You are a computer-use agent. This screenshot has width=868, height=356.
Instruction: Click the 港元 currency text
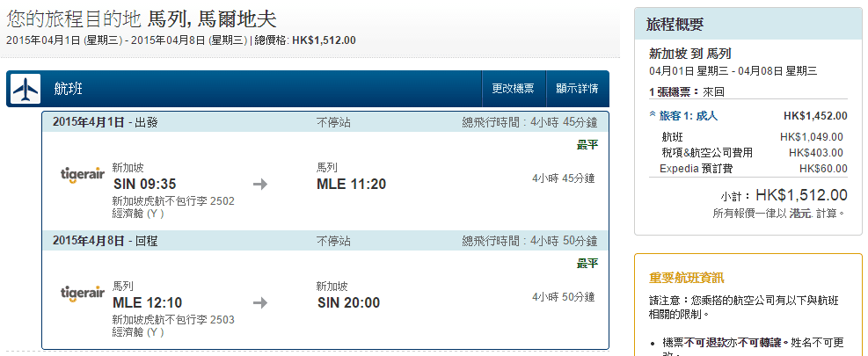[x=802, y=213]
